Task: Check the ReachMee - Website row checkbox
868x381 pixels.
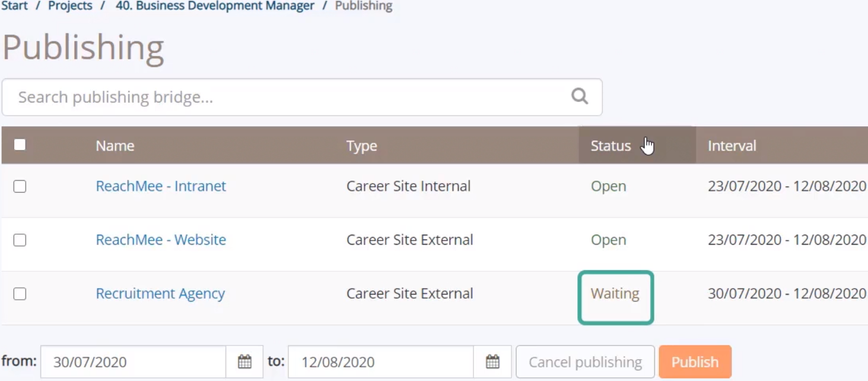Action: [x=20, y=240]
